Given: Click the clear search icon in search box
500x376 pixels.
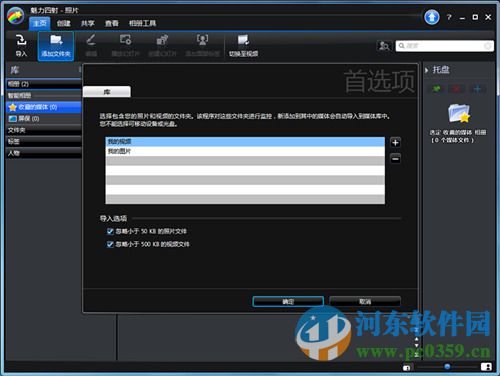Looking at the screenshot, I should 488,46.
